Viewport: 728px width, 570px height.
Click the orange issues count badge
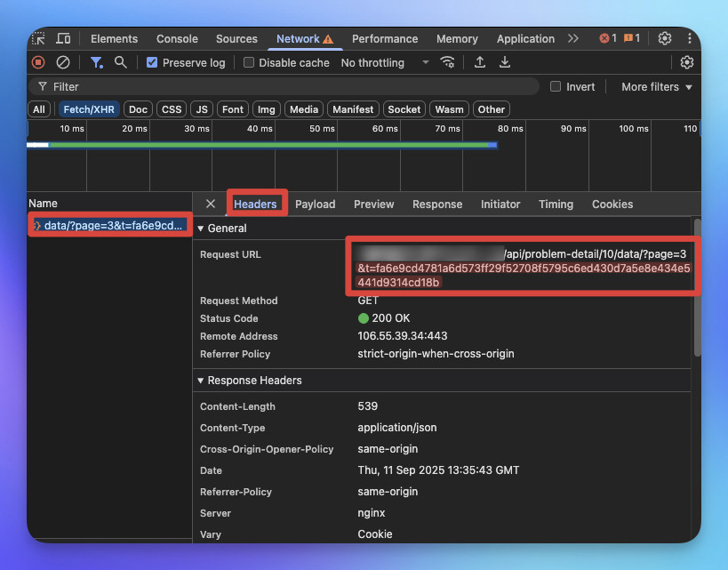point(632,38)
